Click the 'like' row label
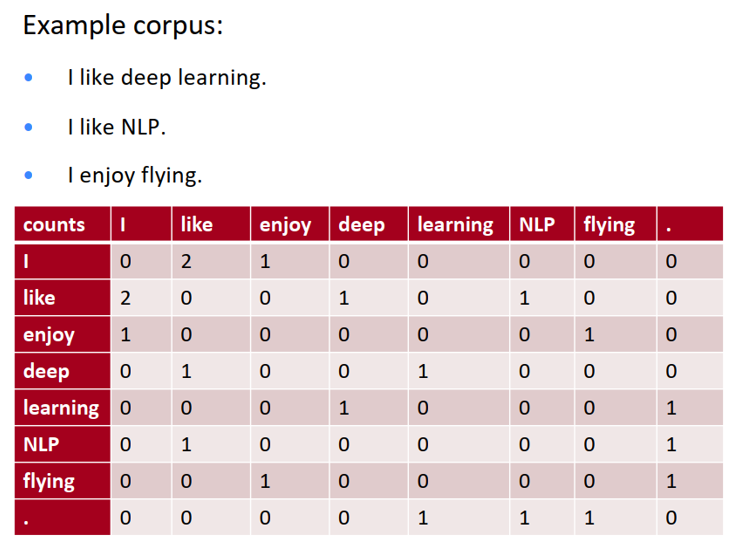Image resolution: width=736 pixels, height=544 pixels. point(39,298)
